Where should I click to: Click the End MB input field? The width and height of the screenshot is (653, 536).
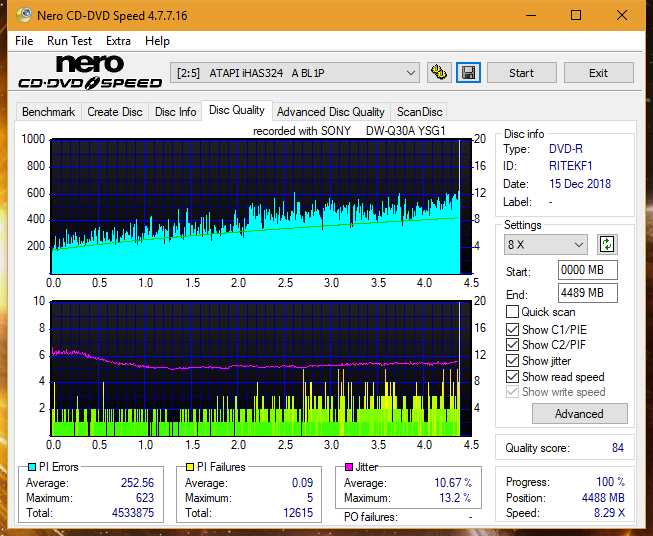588,293
